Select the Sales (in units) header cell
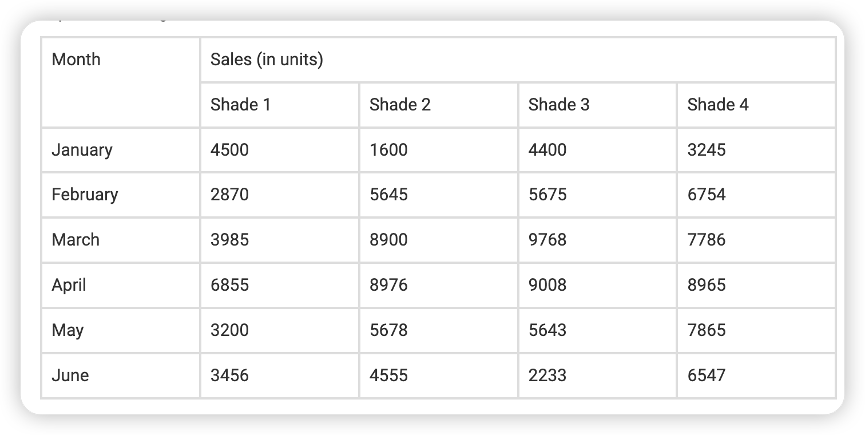Screen dimensions: 866x435 pos(518,60)
